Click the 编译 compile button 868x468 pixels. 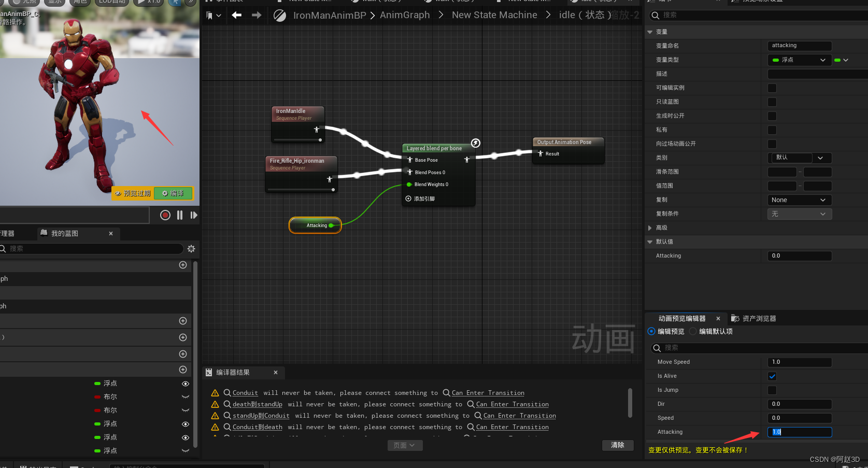tap(173, 193)
